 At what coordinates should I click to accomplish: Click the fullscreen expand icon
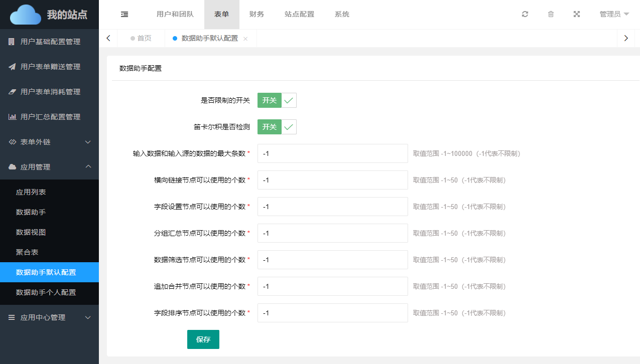coord(577,15)
